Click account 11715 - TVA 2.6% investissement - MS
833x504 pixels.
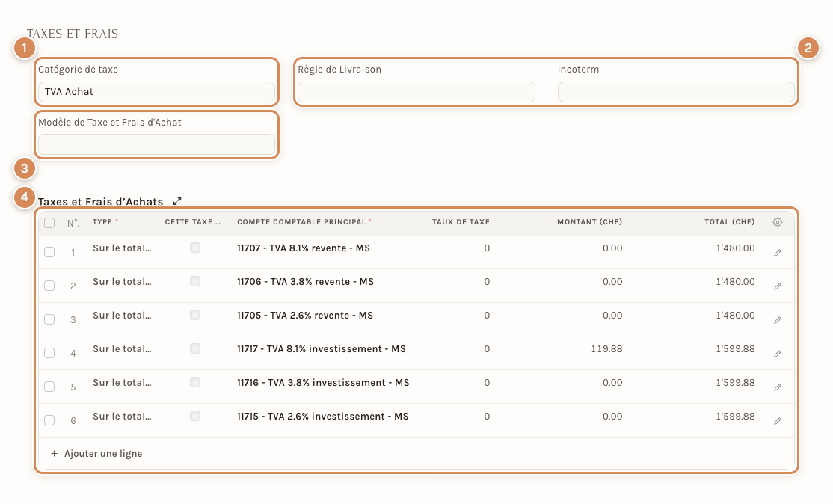point(323,417)
